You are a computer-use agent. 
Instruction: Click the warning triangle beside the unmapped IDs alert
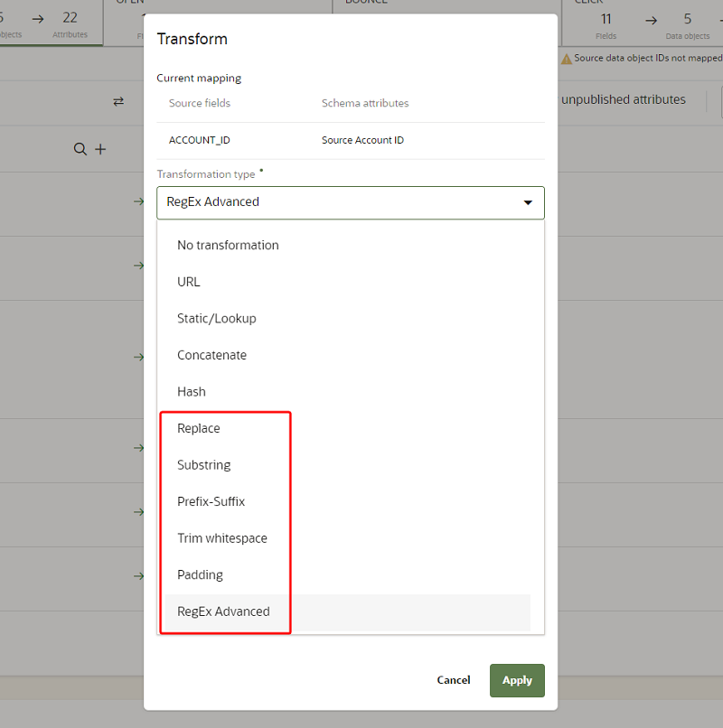tap(565, 57)
